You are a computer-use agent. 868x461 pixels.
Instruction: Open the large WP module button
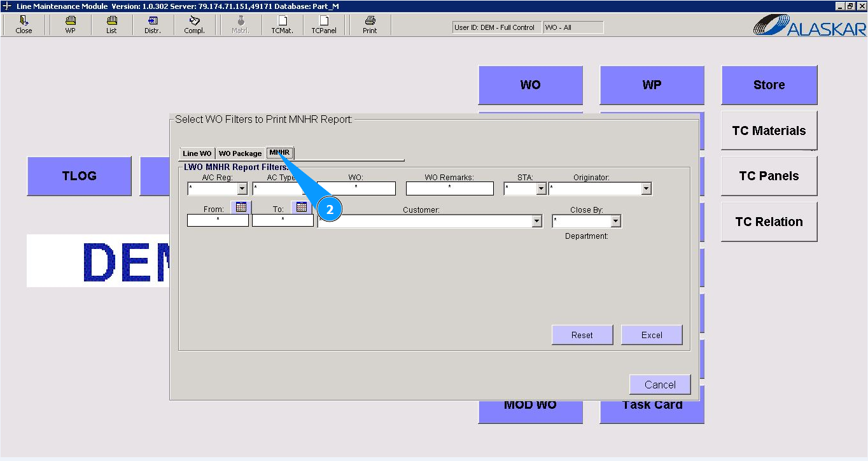tap(652, 85)
